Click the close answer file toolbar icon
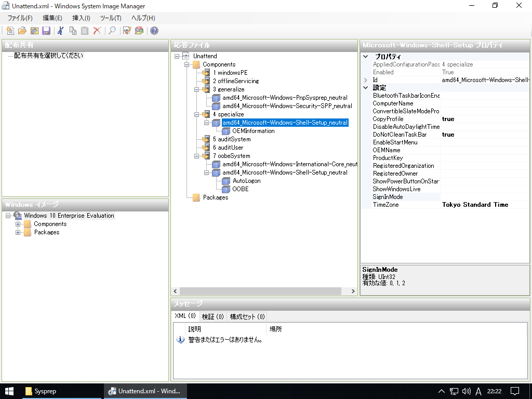 pos(34,31)
